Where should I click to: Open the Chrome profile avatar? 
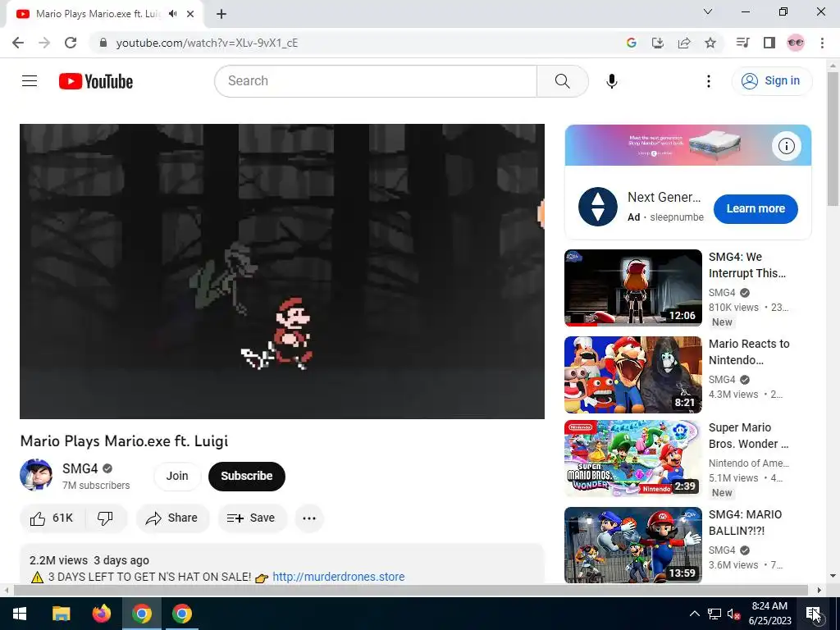point(796,43)
